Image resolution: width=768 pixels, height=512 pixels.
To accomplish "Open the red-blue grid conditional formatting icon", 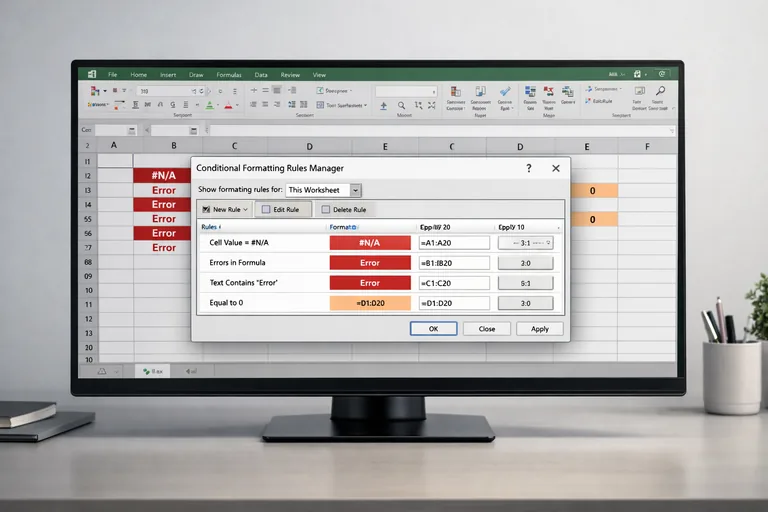I will [456, 92].
